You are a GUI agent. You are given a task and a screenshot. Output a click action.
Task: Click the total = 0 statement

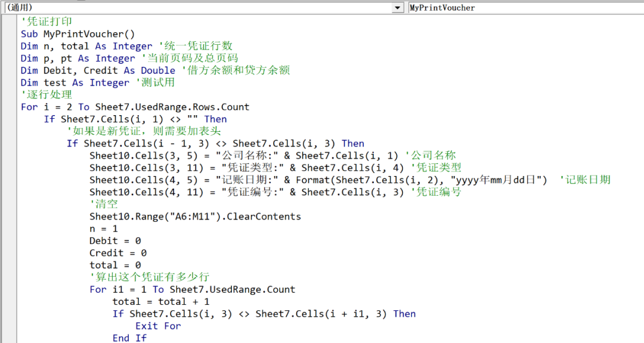(x=115, y=265)
